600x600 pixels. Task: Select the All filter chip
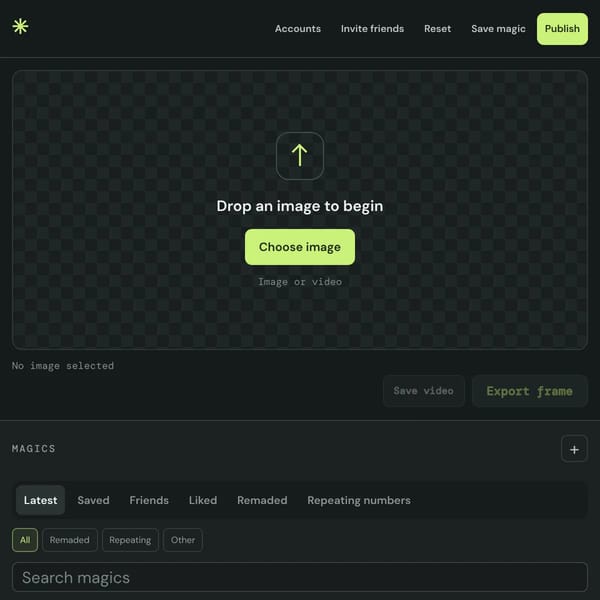tap(25, 540)
